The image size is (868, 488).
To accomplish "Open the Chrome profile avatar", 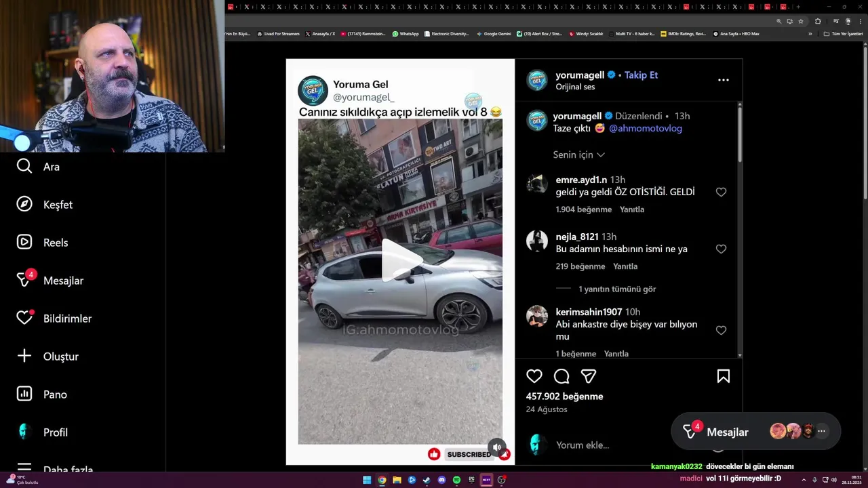I will (x=848, y=21).
